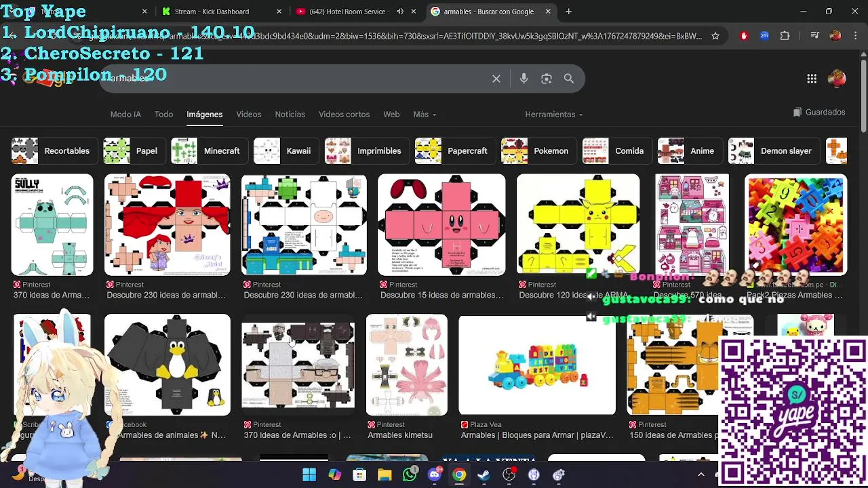Close the 'armables - Buscar con Google' tab
This screenshot has width=868, height=488.
point(548,12)
